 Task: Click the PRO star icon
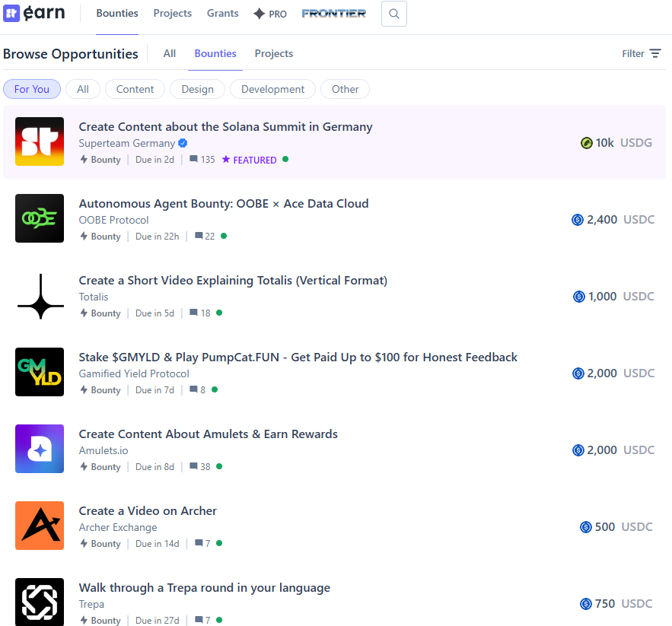click(260, 14)
